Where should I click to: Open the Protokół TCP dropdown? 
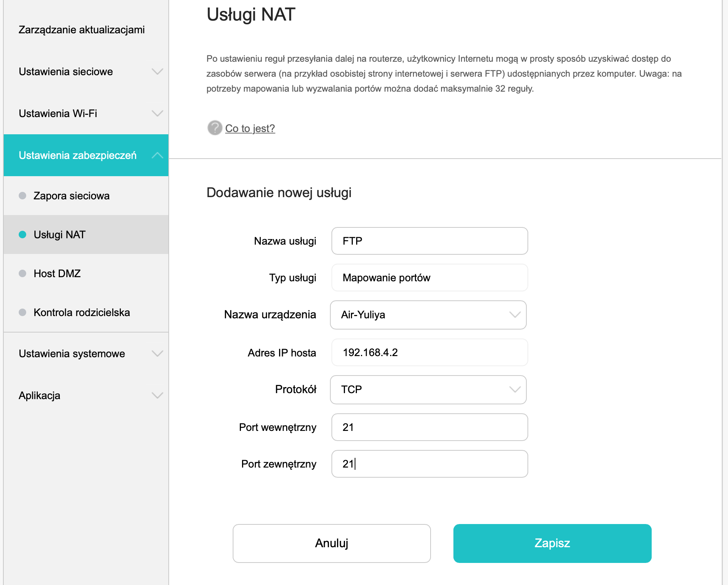pyautogui.click(x=428, y=390)
